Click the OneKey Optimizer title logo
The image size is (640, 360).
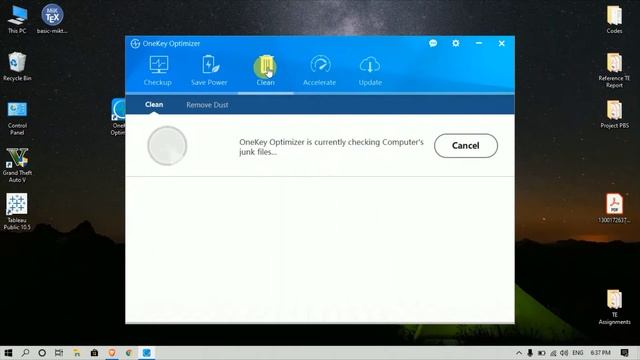pyautogui.click(x=135, y=43)
